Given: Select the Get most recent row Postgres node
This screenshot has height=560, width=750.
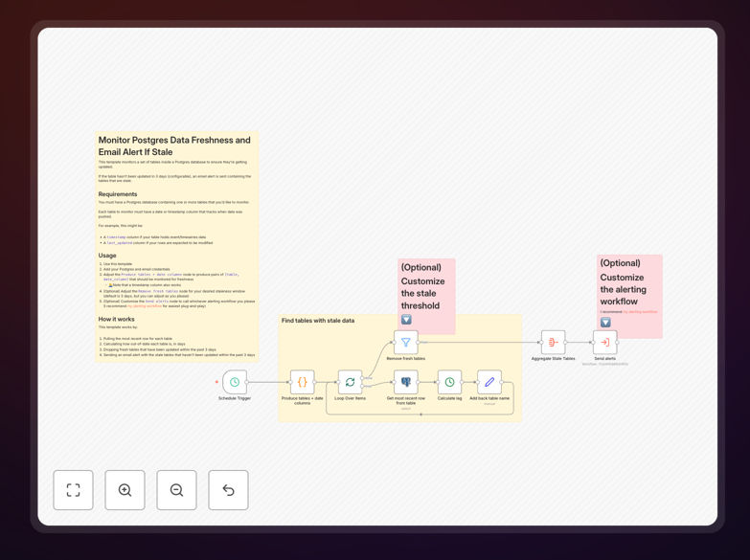Looking at the screenshot, I should pos(405,382).
